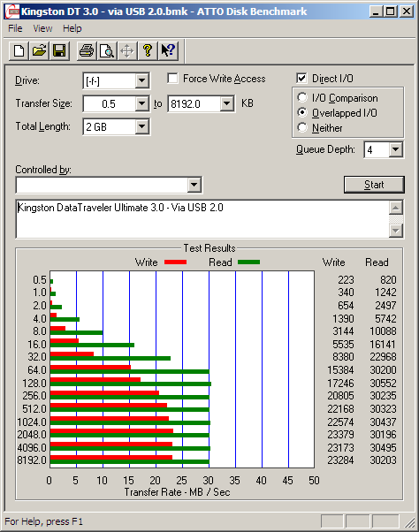Open the minimum Transfer Size dropdown showing 0.5
This screenshot has width=419, height=532.
141,103
